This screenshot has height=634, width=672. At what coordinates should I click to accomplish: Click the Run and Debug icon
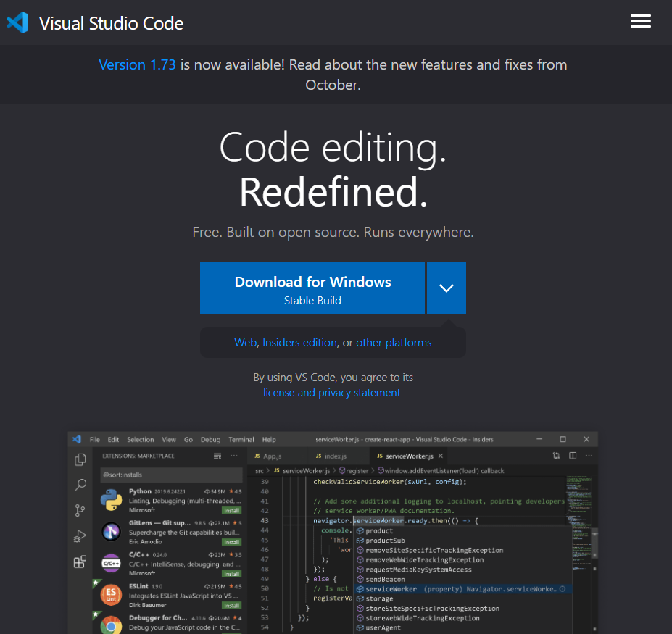pyautogui.click(x=80, y=536)
